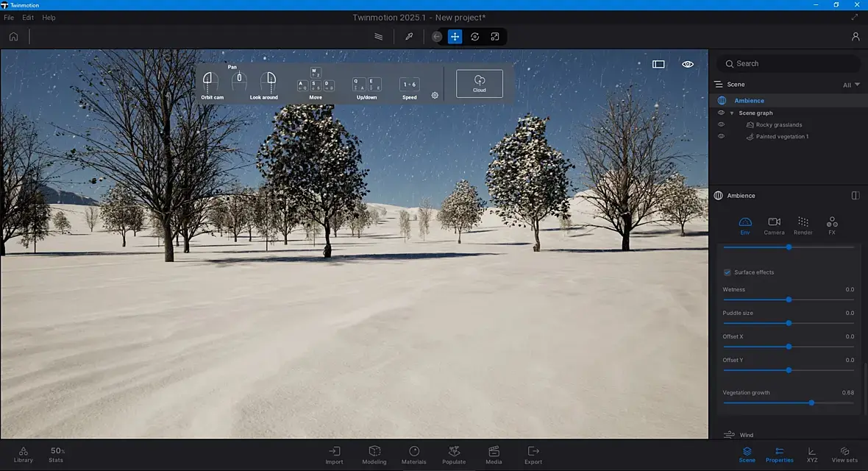The width and height of the screenshot is (868, 471).
Task: Select Ambience in the scene list
Action: pos(749,101)
